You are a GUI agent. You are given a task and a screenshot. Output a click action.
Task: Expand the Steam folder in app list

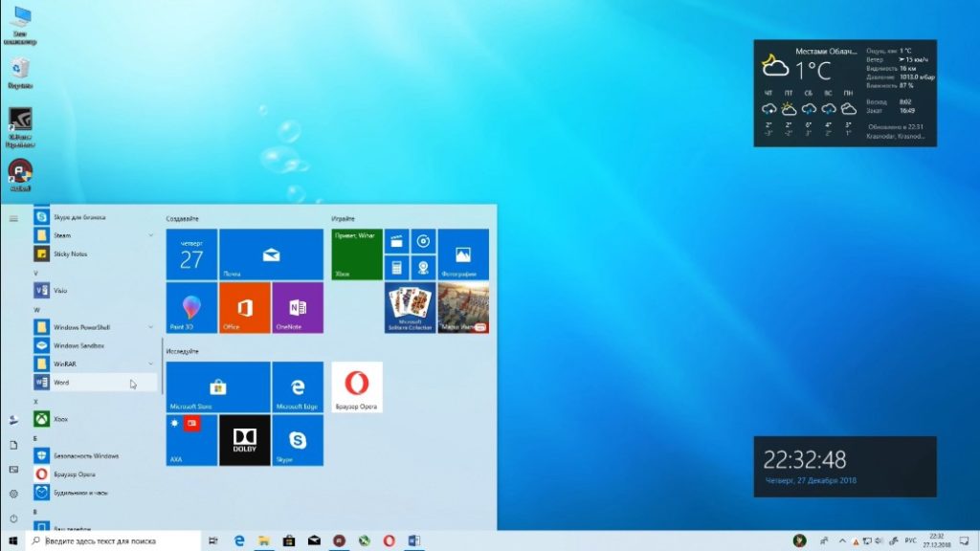pos(151,234)
